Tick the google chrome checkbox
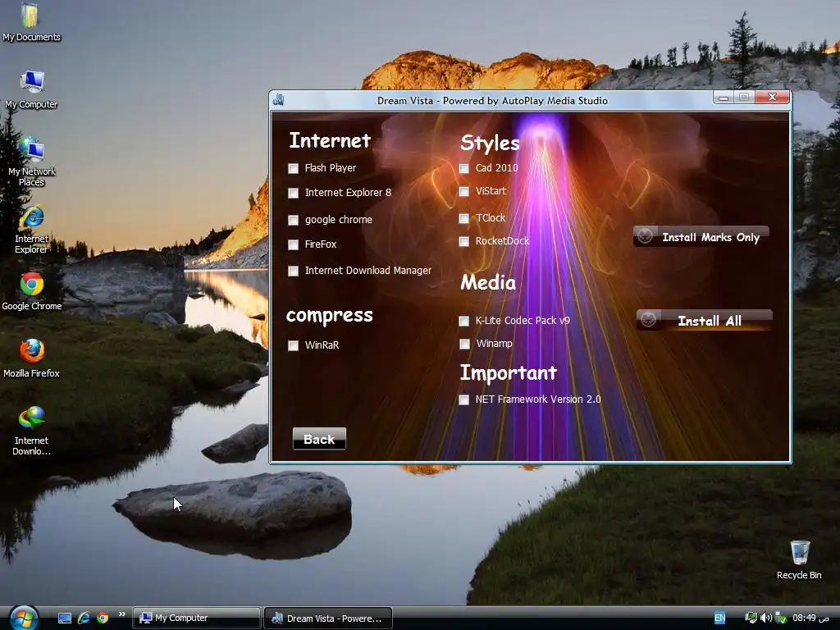 click(293, 220)
